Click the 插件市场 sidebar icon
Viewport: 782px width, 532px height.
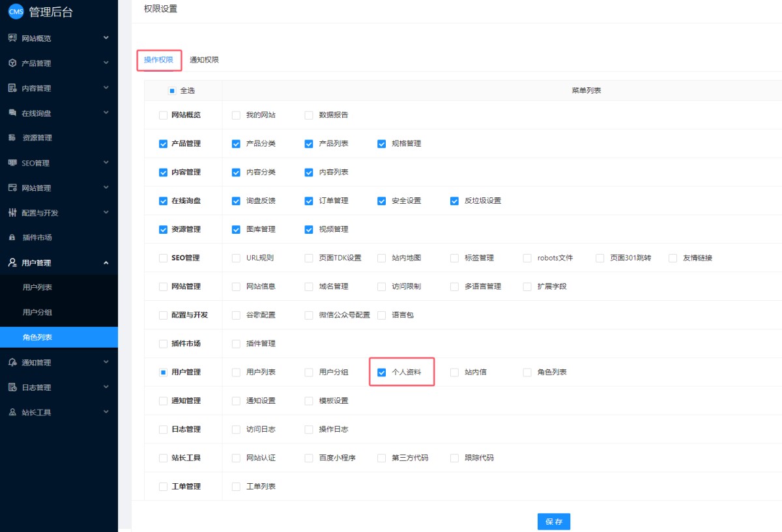point(12,238)
